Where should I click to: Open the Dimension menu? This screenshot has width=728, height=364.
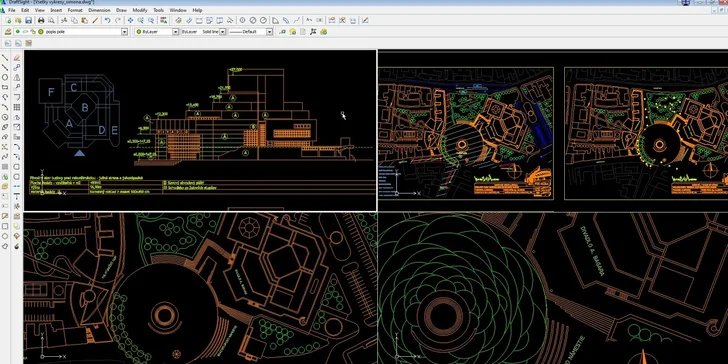pyautogui.click(x=99, y=10)
